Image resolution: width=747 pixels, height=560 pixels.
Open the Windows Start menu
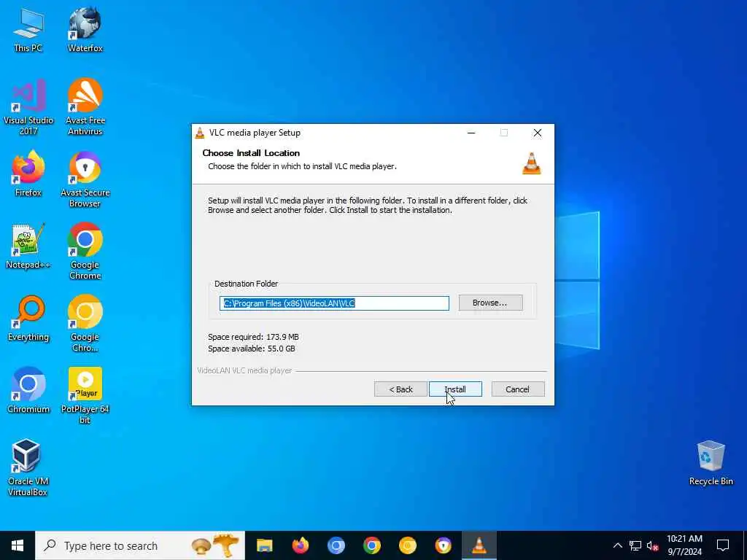point(18,545)
